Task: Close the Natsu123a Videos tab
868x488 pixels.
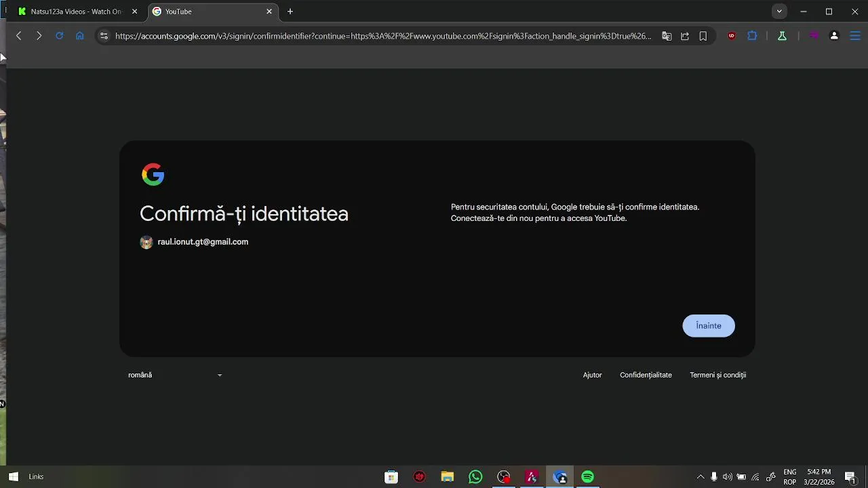Action: pyautogui.click(x=134, y=12)
